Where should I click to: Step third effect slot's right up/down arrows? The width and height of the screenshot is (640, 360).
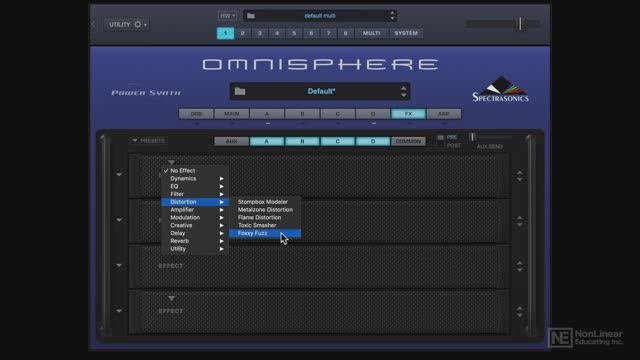[520, 267]
